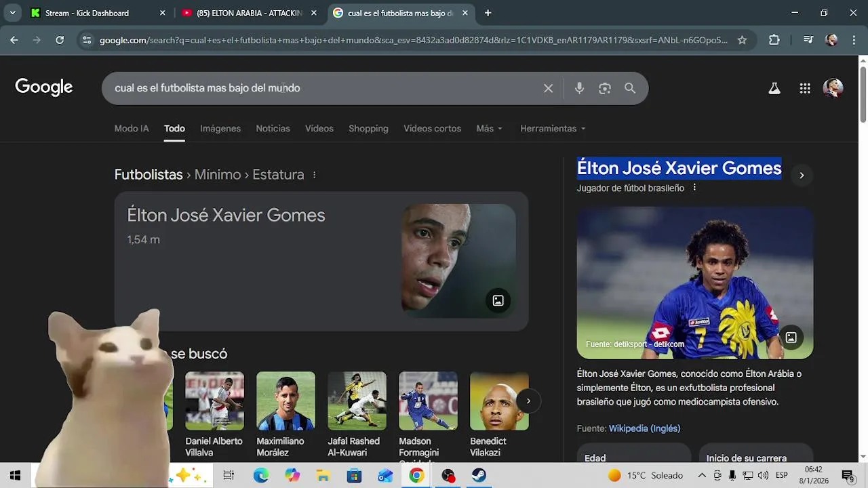Open Search Labs flask icon
Viewport: 868px width, 488px height.
click(774, 88)
